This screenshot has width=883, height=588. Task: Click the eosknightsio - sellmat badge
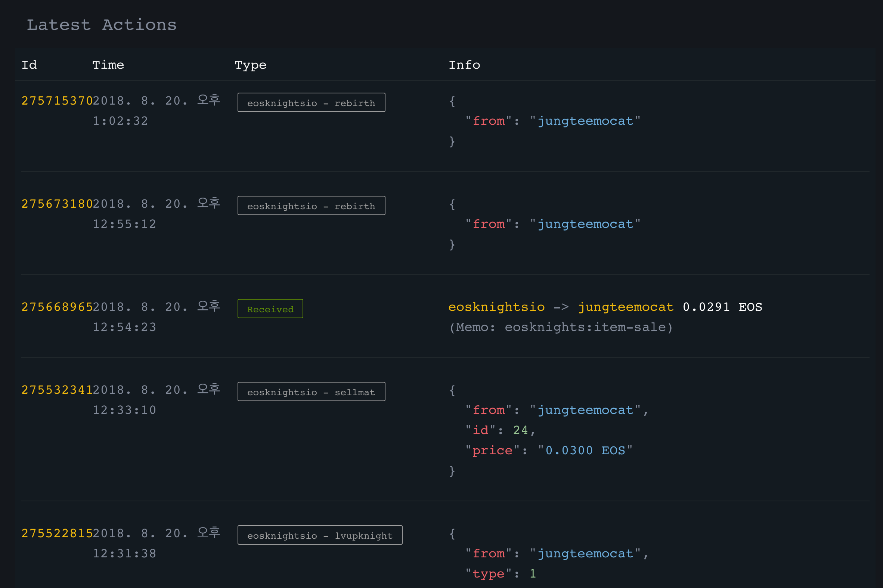pos(311,392)
